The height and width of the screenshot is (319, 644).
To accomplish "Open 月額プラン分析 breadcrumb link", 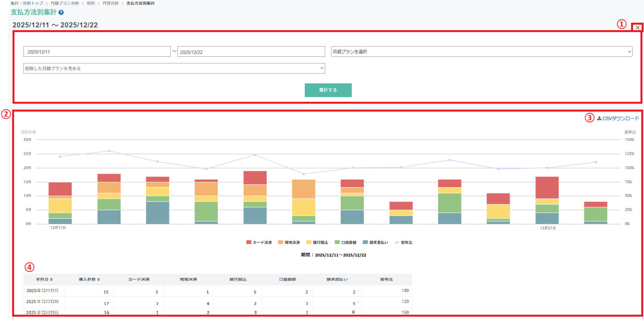I will [x=65, y=3].
